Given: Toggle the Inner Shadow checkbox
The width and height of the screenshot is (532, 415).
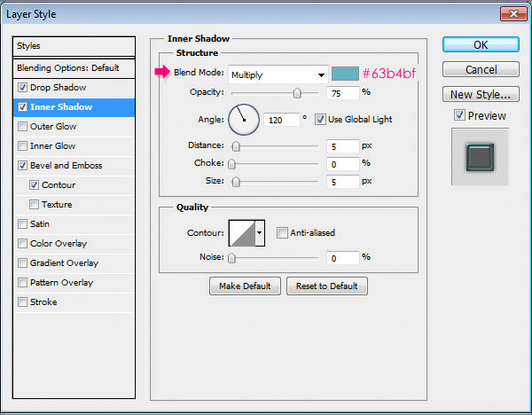Looking at the screenshot, I should point(22,107).
